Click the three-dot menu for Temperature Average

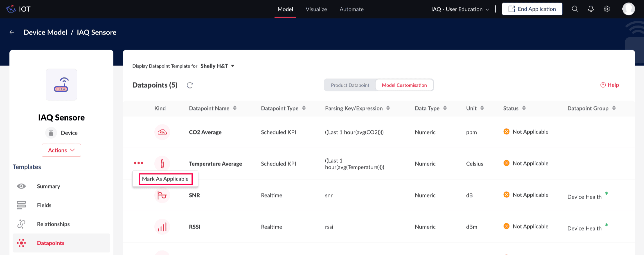tap(139, 163)
